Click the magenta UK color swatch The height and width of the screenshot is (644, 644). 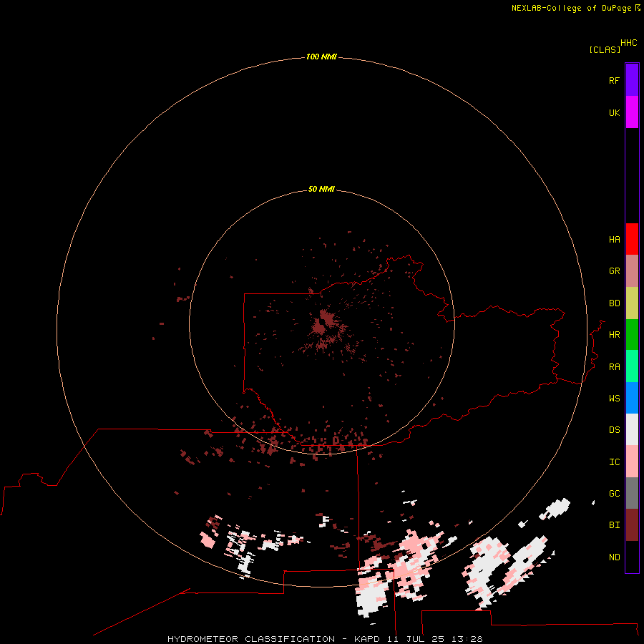point(632,112)
